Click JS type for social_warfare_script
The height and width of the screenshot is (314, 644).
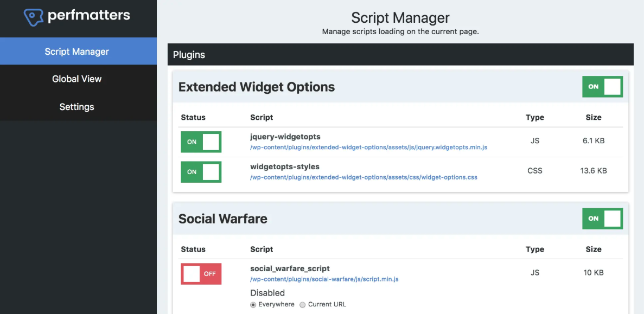(535, 273)
